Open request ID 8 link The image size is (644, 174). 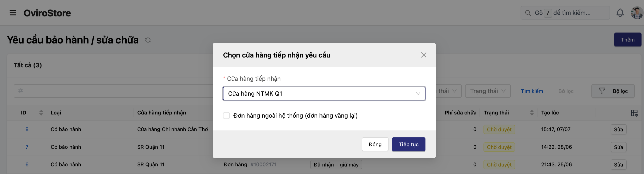tap(27, 129)
